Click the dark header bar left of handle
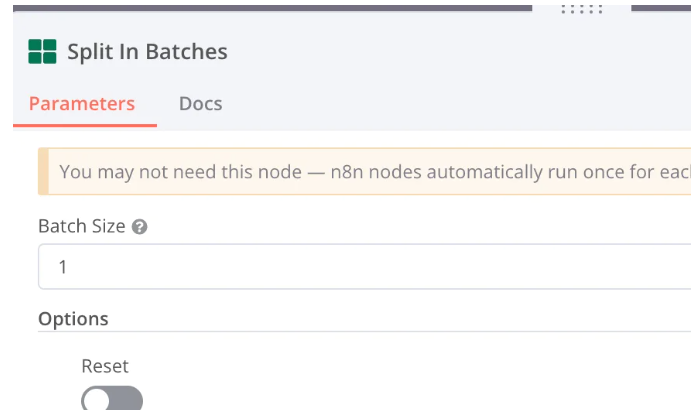The width and height of the screenshot is (693, 410). point(272,8)
